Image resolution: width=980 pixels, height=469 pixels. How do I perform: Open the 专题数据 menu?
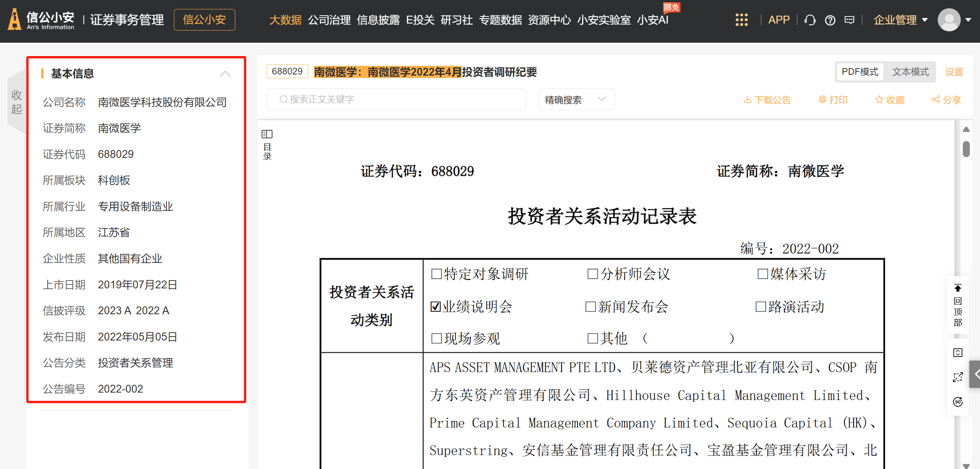pos(500,20)
